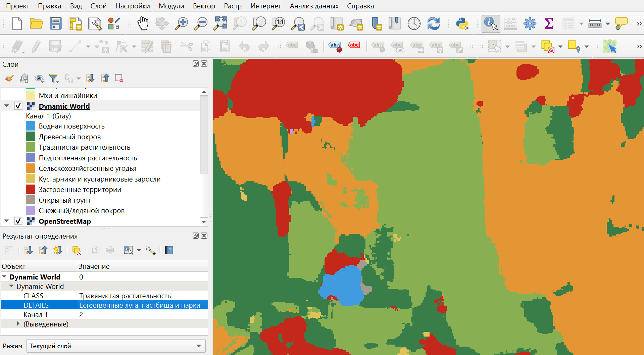644x355 pixels.
Task: Refresh the map canvas
Action: coord(434,24)
